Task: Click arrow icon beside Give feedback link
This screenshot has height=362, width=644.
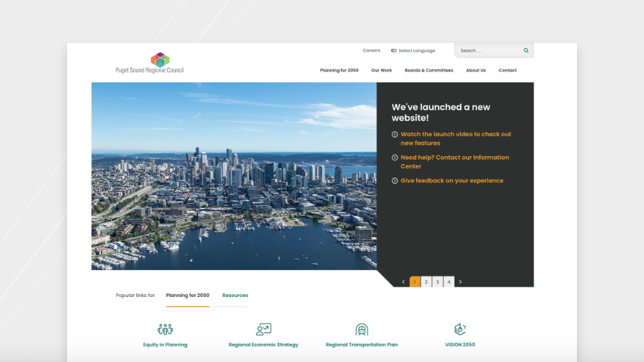Action: click(x=394, y=180)
